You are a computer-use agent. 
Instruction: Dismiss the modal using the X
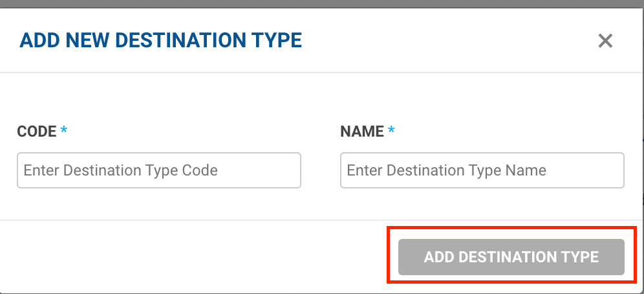coord(605,41)
